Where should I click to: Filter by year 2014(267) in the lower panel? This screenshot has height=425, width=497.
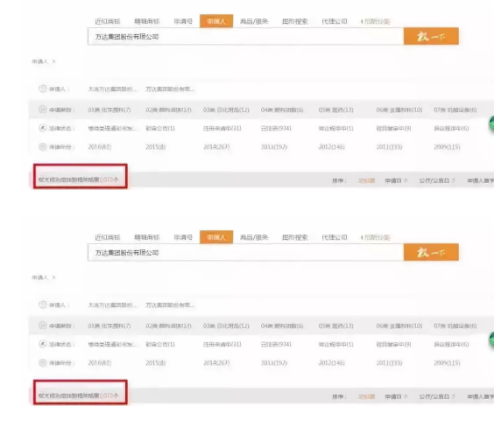click(217, 363)
